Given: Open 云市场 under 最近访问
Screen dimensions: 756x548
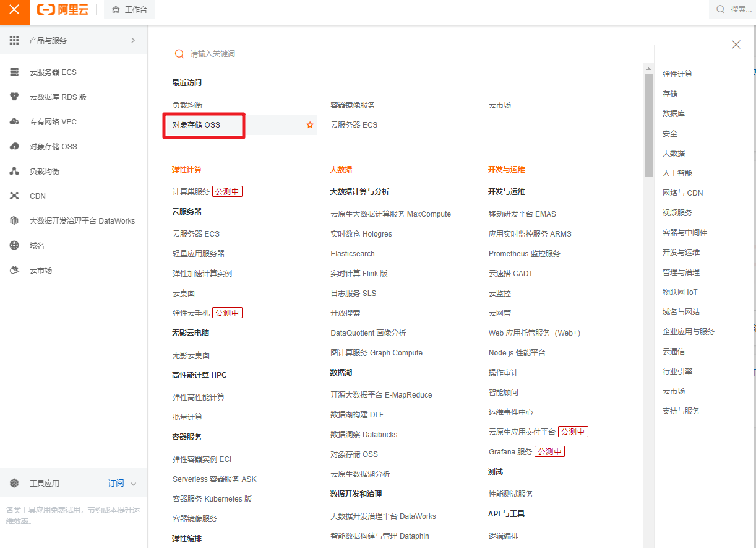Looking at the screenshot, I should click(x=500, y=105).
